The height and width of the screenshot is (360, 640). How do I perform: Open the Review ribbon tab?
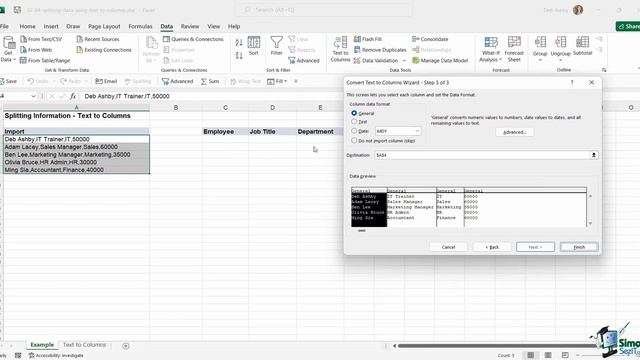tap(190, 27)
